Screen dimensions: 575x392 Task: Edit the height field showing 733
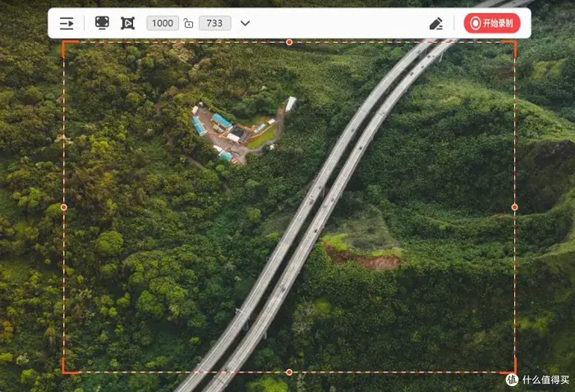[215, 23]
